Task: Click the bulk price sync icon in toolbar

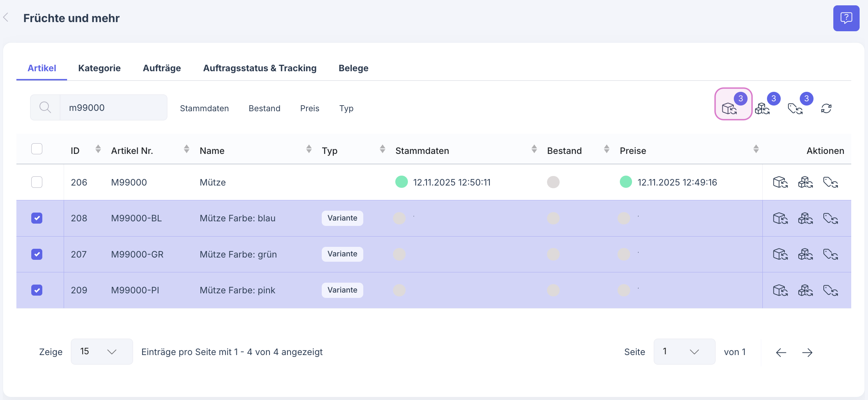Action: 795,109
